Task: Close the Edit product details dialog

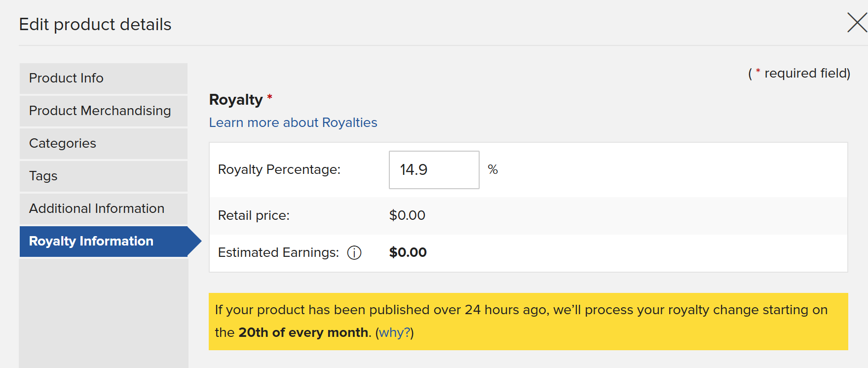Action: [857, 23]
